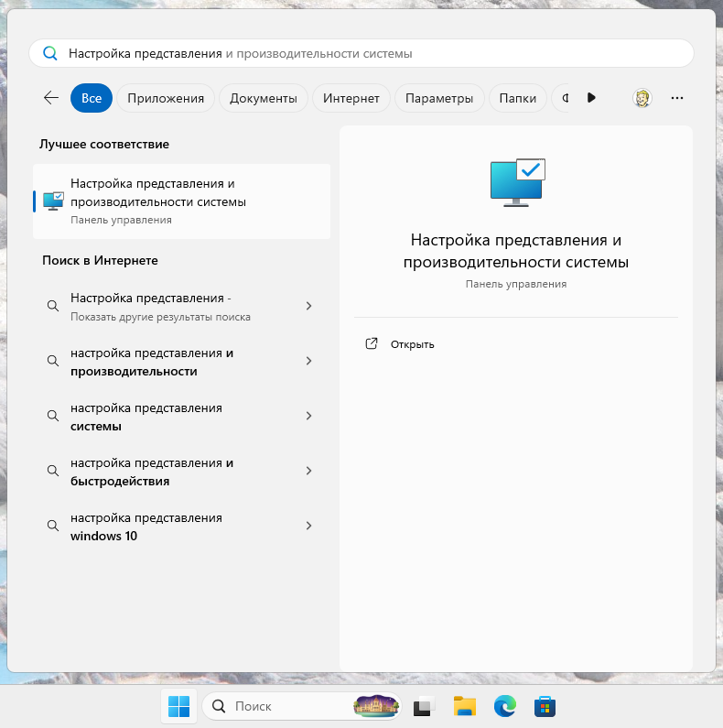
Task: Filter results by 'Параметры' tab
Action: click(438, 98)
